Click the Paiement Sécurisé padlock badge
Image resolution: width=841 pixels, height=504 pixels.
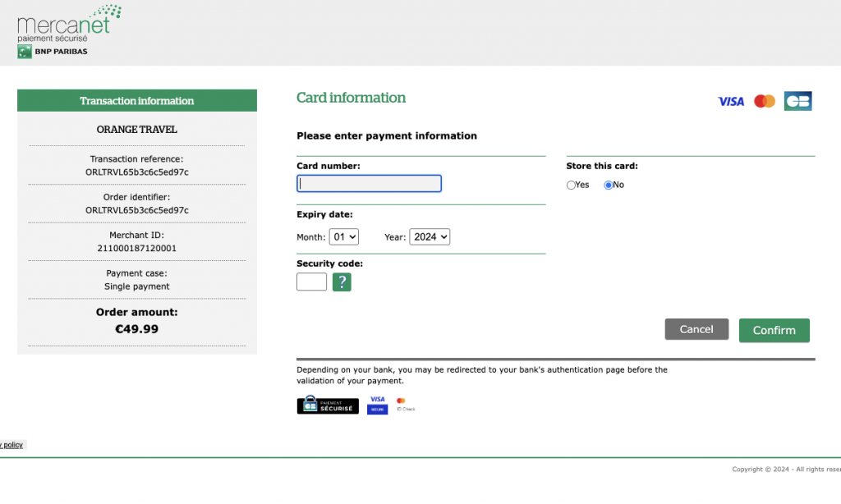[x=328, y=405]
